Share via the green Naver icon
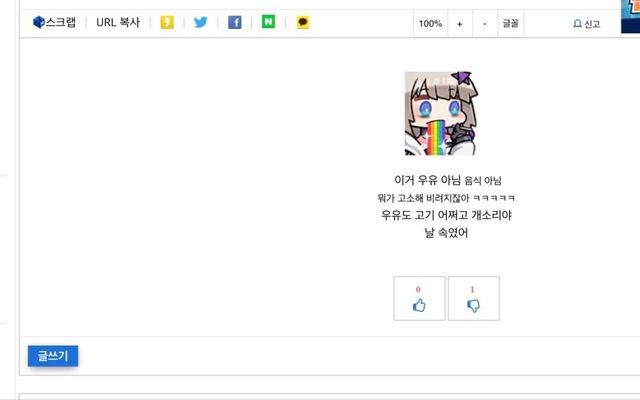Image resolution: width=640 pixels, height=400 pixels. 268,22
